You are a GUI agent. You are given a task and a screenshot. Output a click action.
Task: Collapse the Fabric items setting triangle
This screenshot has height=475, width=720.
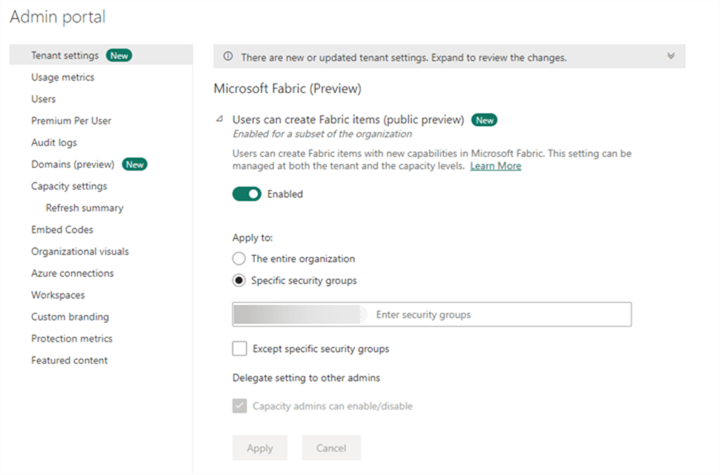(x=220, y=120)
